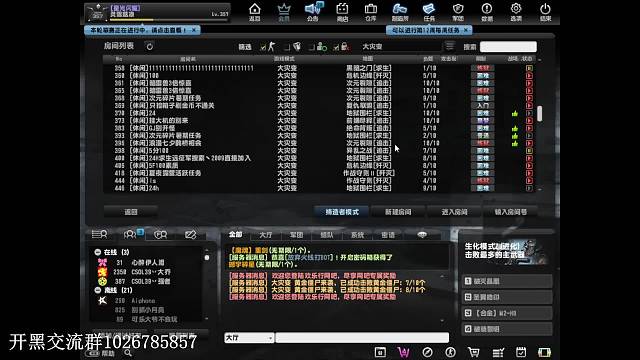Viewport: 640px width, 360px height.
Task: Open the 大厅 chat channel dropdown
Action: click(x=249, y=338)
